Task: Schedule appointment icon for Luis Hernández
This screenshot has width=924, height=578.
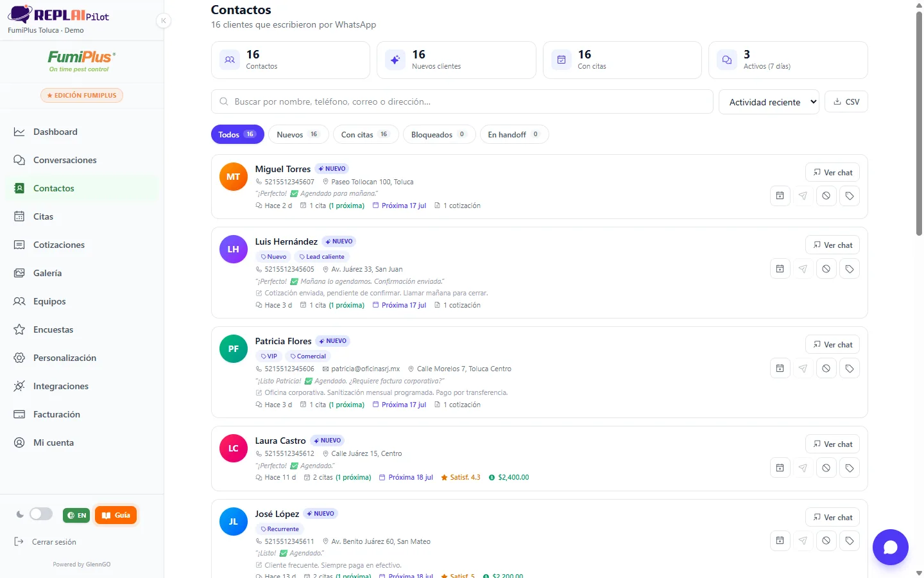Action: click(780, 269)
